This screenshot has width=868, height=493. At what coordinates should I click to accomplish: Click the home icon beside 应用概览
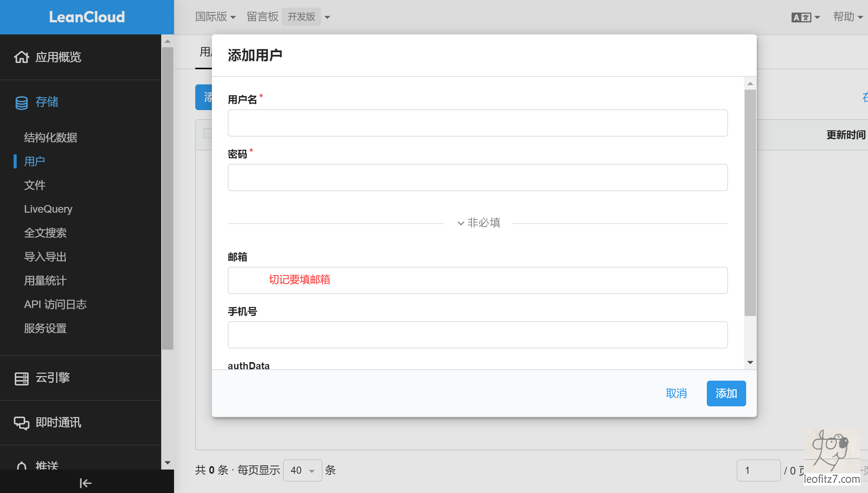click(22, 57)
